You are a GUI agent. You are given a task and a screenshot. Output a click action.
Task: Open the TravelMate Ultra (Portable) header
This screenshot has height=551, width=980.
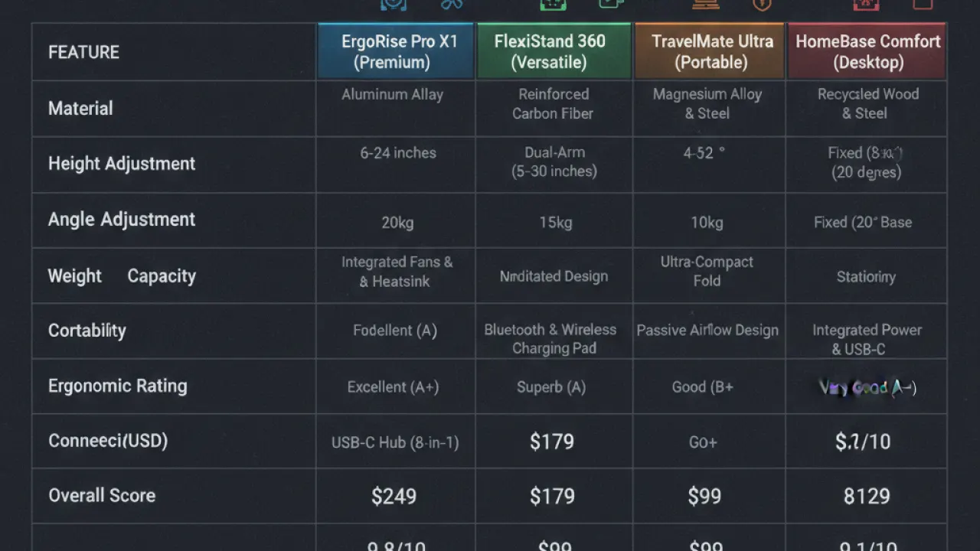click(x=710, y=51)
